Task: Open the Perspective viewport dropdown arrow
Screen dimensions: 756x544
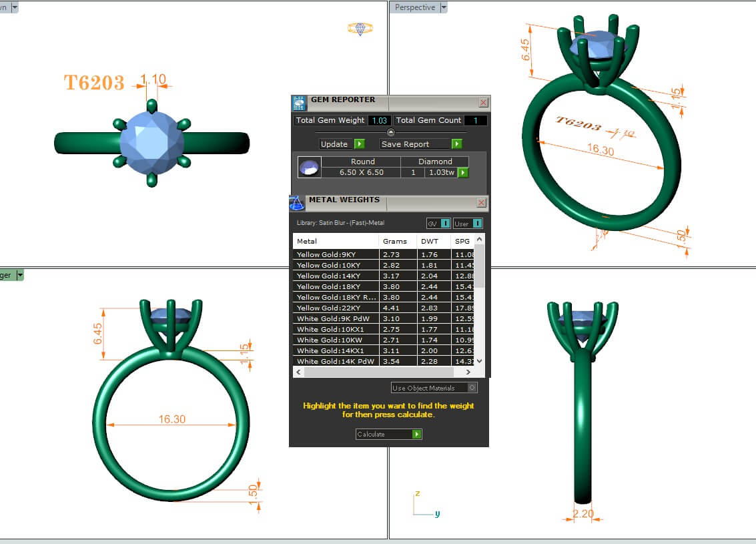Action: click(x=444, y=7)
